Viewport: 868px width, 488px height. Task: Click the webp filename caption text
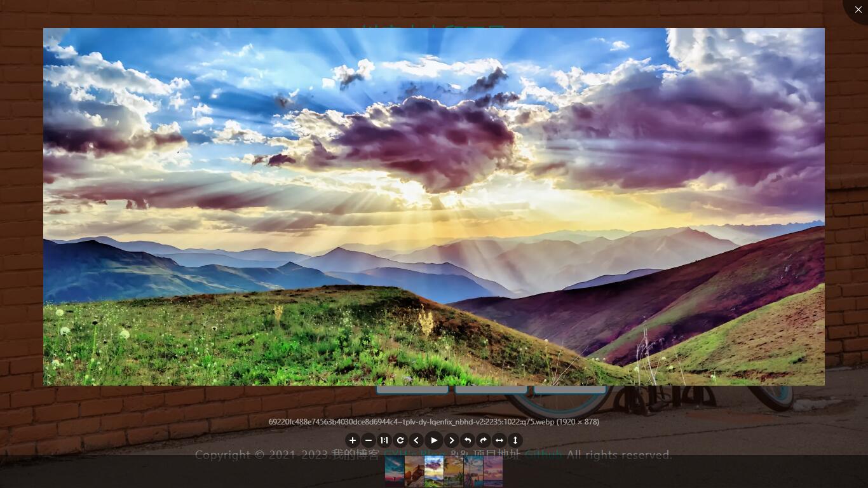pyautogui.click(x=433, y=422)
